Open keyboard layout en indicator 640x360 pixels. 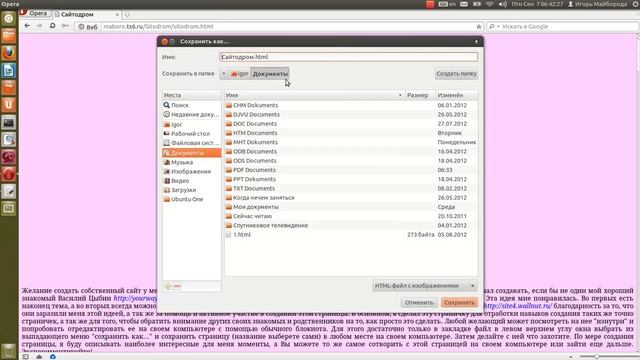[x=447, y=4]
